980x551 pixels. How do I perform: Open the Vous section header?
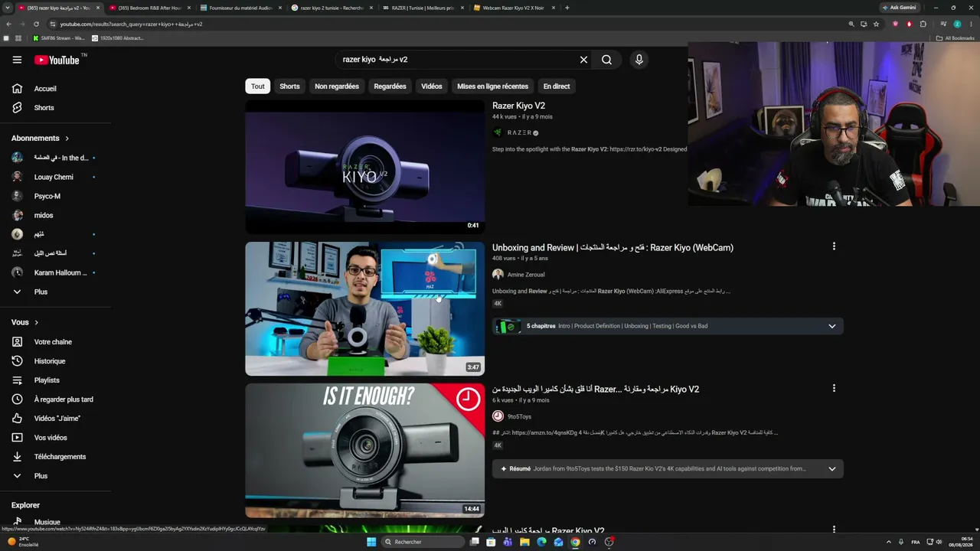(24, 322)
